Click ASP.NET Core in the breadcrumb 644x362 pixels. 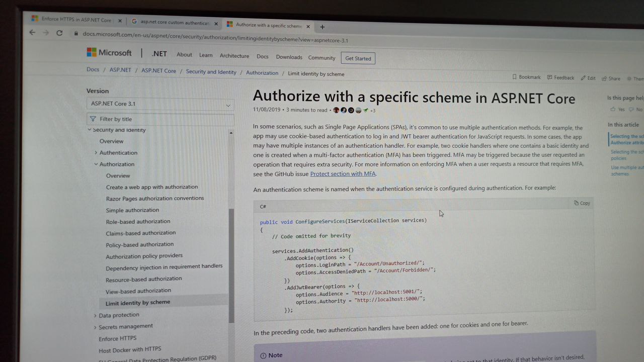point(158,71)
